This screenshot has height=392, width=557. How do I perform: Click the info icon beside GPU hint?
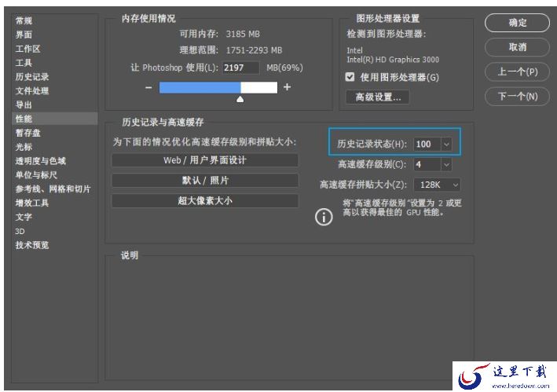click(324, 217)
